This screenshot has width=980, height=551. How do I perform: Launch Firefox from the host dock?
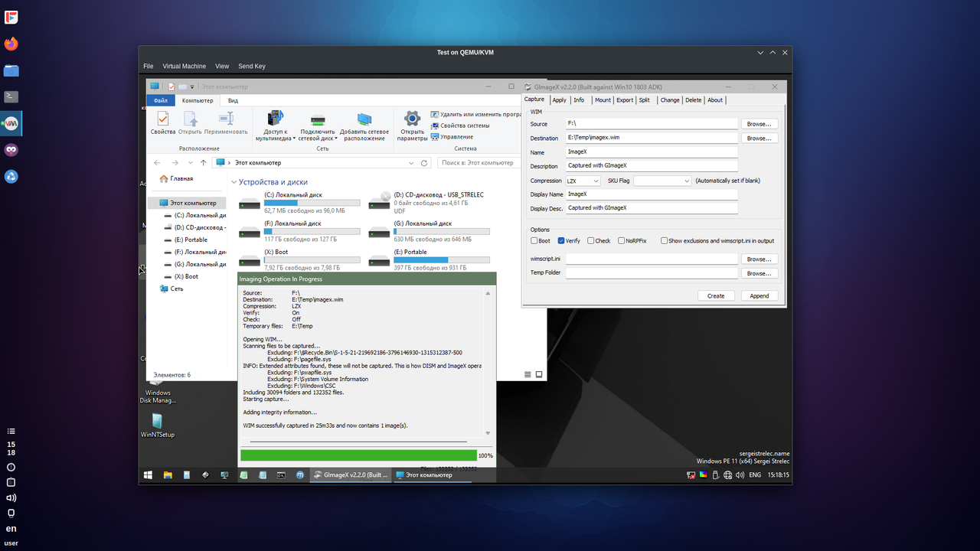(11, 44)
